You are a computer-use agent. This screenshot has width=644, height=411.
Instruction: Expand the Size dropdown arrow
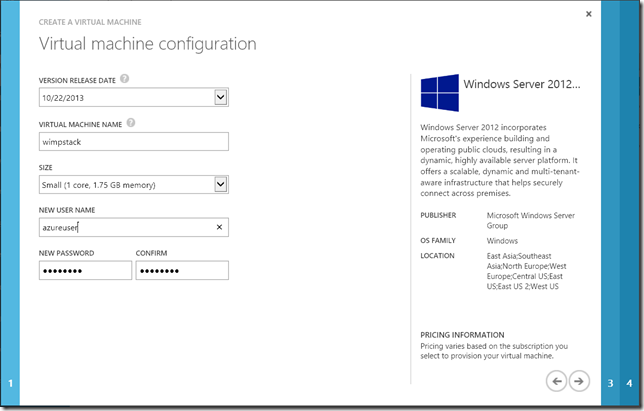pos(221,184)
